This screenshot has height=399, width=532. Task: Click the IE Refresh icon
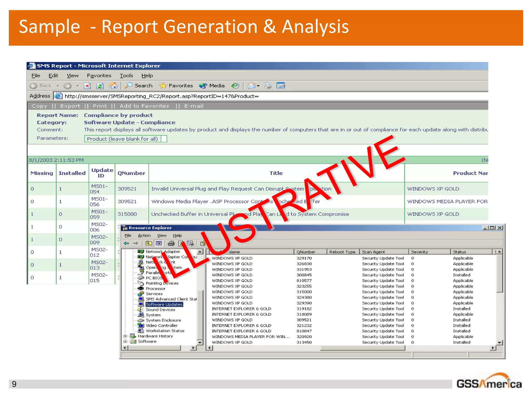coord(100,86)
